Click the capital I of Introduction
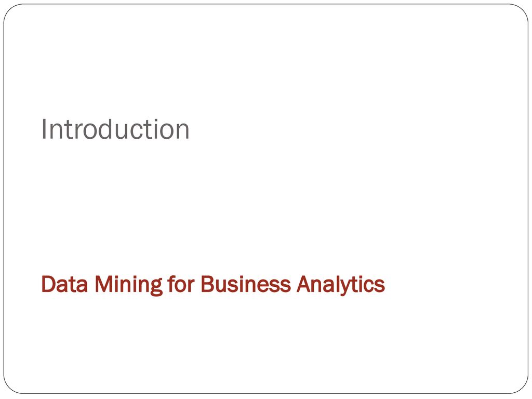 click(44, 129)
